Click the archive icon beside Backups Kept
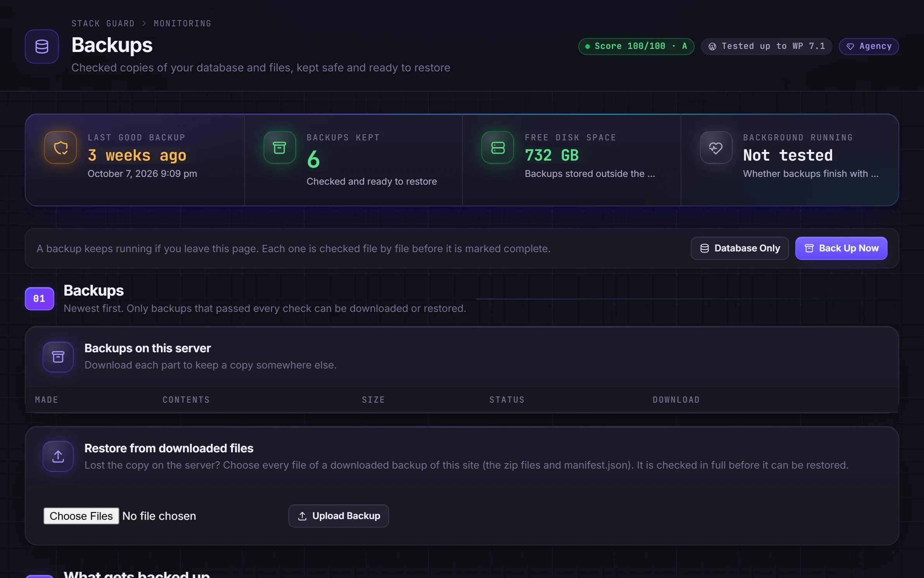924x578 pixels. point(279,147)
